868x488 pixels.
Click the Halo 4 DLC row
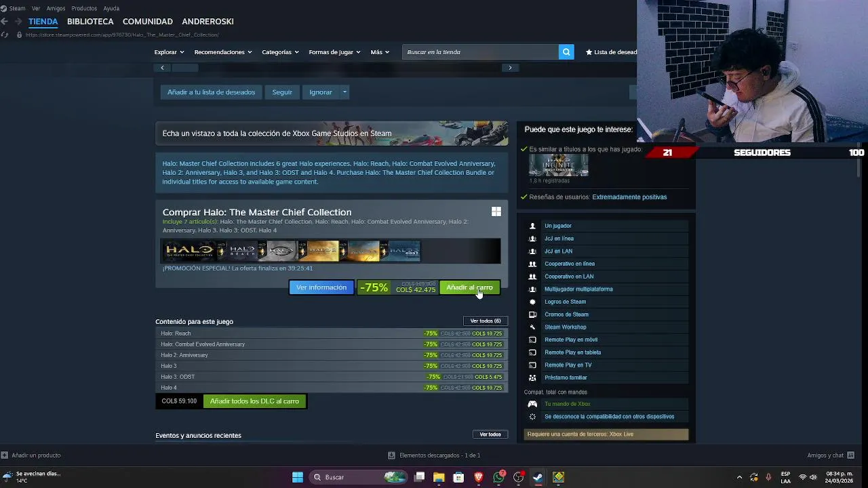point(332,388)
